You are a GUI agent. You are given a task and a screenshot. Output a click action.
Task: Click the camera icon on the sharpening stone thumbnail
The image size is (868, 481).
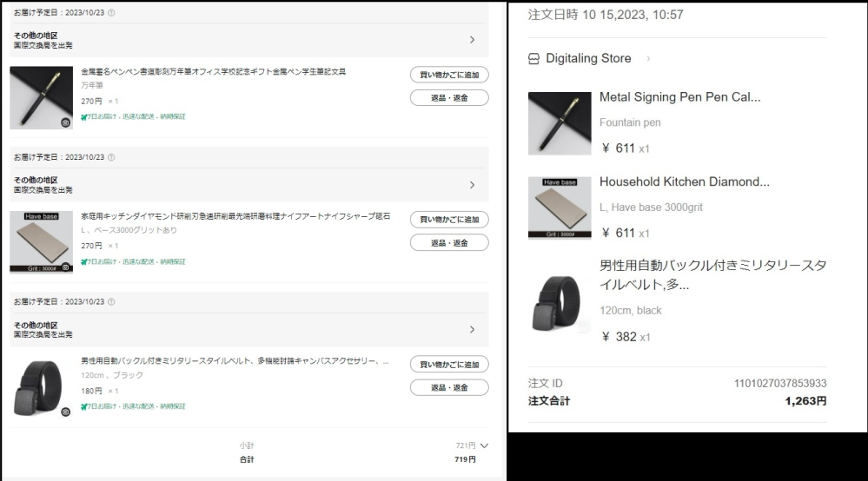coord(65,267)
